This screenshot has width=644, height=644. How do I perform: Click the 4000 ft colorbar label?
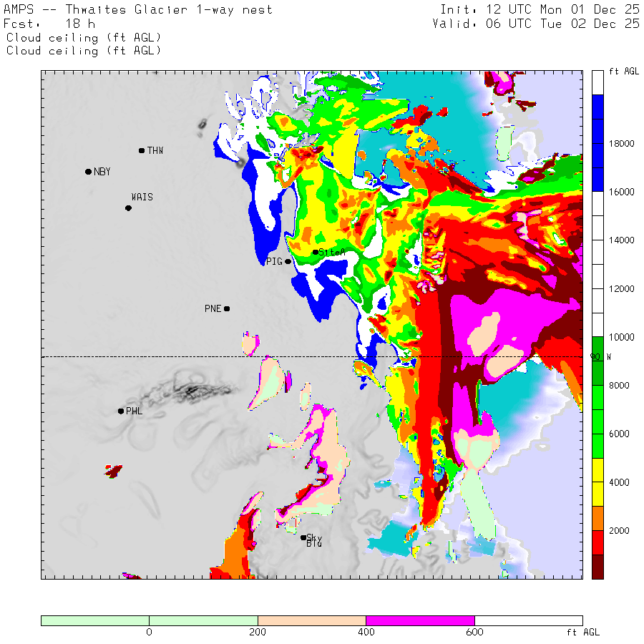coord(619,482)
